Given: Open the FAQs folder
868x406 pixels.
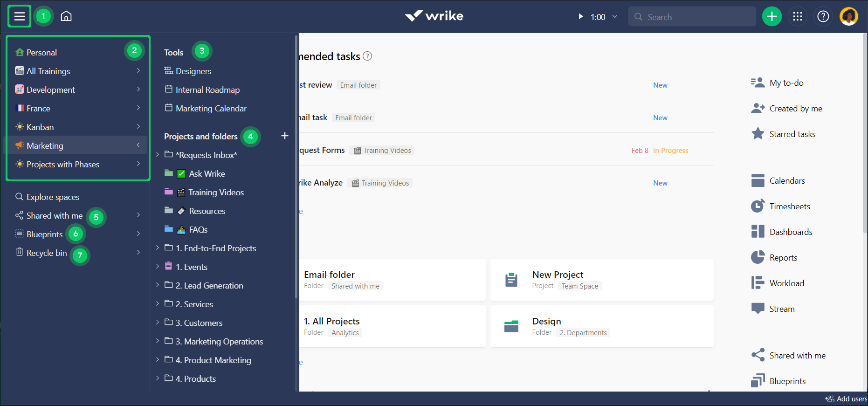Looking at the screenshot, I should click(x=198, y=229).
